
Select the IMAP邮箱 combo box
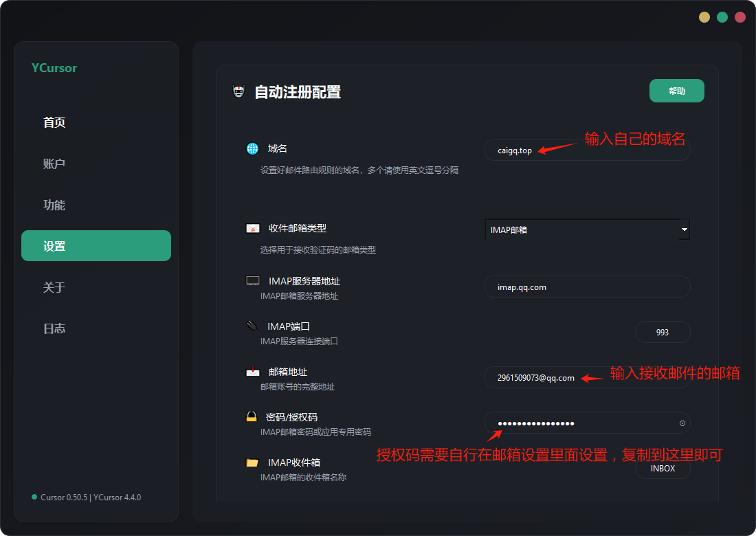pos(581,230)
